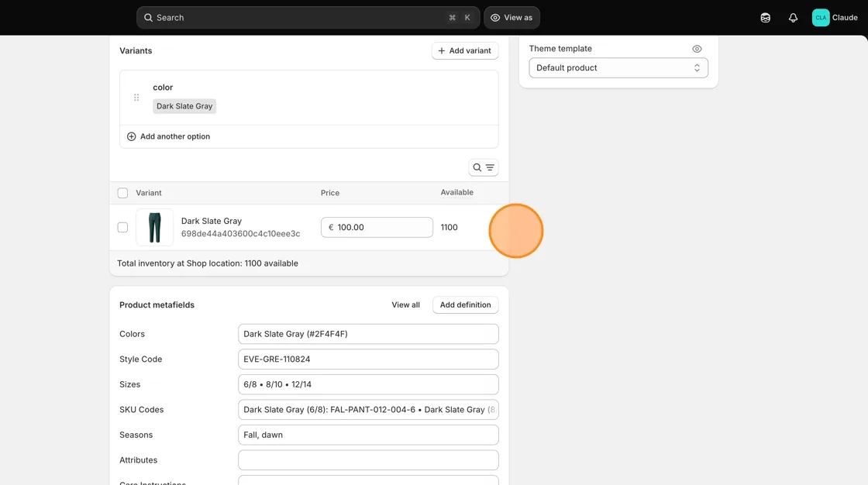The width and height of the screenshot is (868, 485).
Task: Grab the drag handle beside color option
Action: [x=136, y=98]
